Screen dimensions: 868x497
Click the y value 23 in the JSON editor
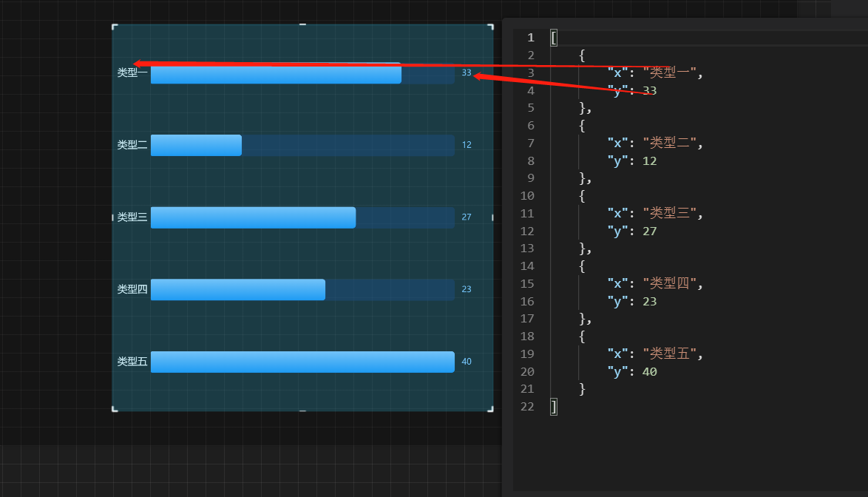pyautogui.click(x=649, y=302)
